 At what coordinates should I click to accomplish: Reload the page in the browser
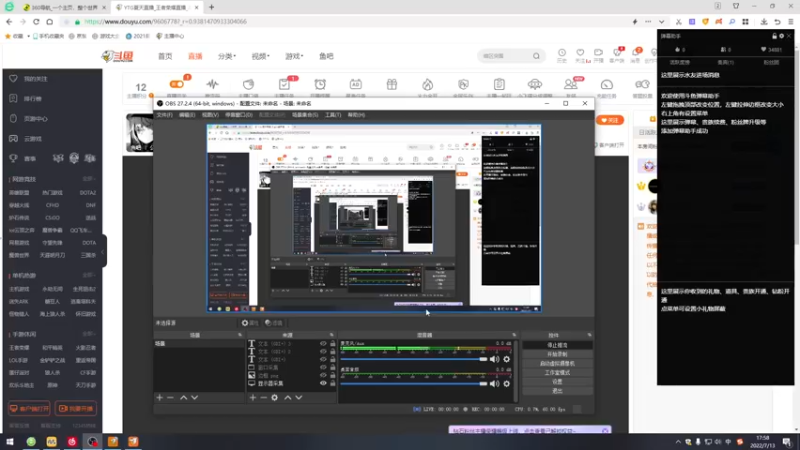pyautogui.click(x=36, y=22)
